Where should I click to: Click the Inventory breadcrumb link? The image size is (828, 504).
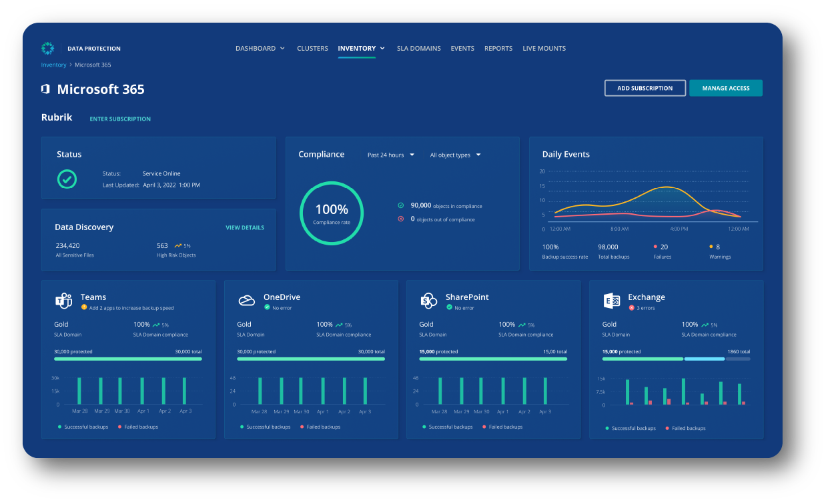pyautogui.click(x=54, y=65)
